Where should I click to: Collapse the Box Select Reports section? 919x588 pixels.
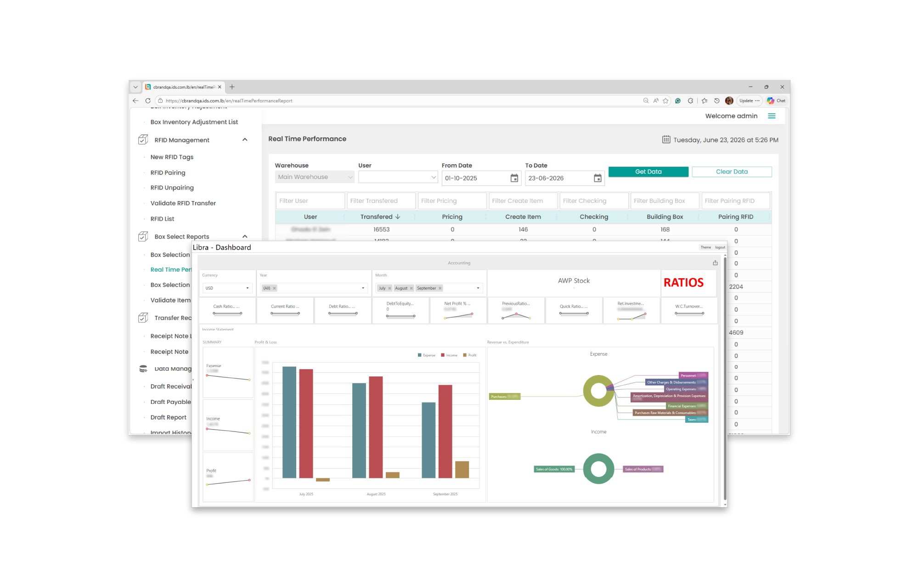(x=245, y=236)
